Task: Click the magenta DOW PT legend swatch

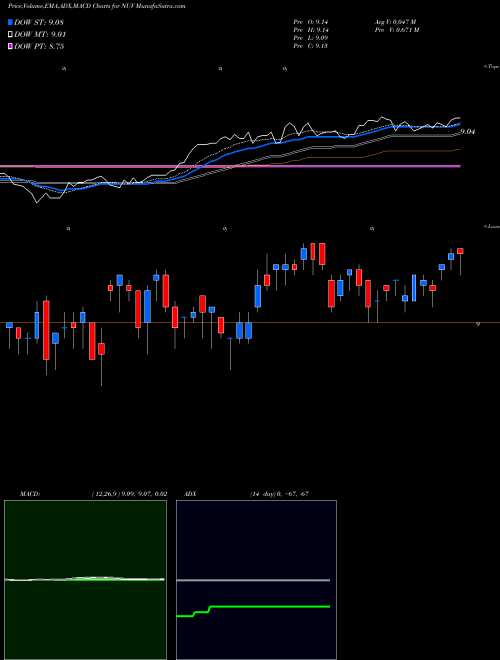Action: pos(11,46)
